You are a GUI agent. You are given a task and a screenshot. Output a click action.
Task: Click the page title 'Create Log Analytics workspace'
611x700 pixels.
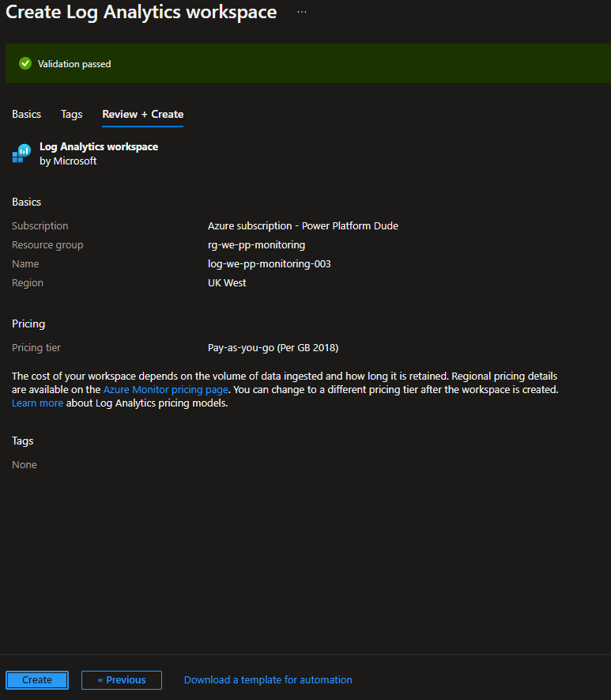click(x=141, y=13)
